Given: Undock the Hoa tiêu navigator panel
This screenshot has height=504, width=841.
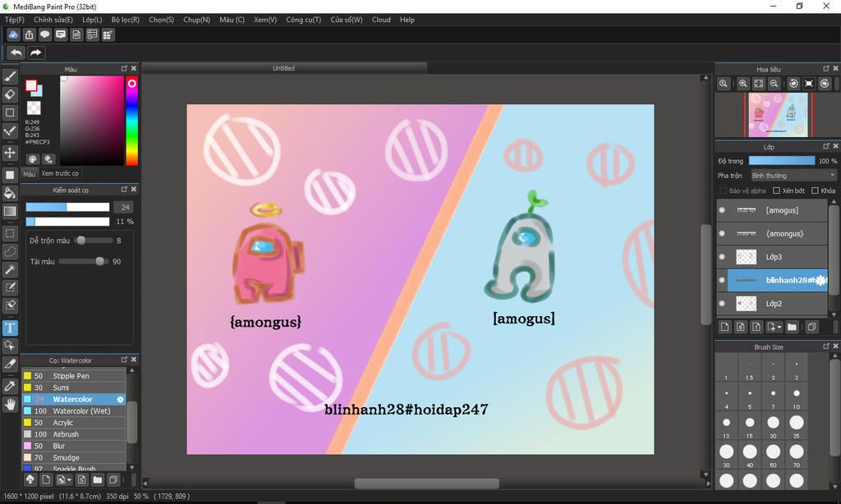Looking at the screenshot, I should (826, 69).
